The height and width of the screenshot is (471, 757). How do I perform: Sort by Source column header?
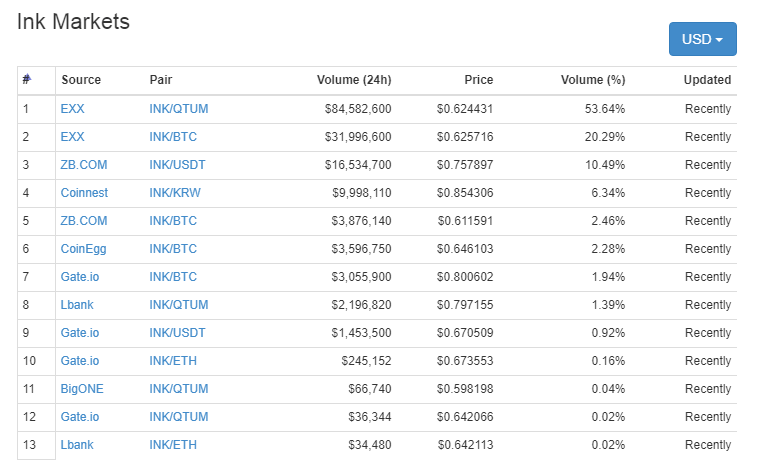pyautogui.click(x=81, y=80)
